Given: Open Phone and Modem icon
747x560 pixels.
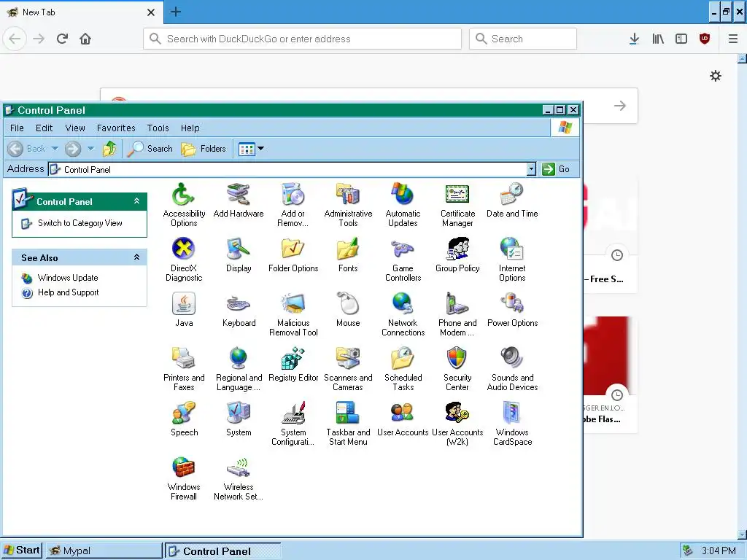Looking at the screenshot, I should click(x=457, y=303).
